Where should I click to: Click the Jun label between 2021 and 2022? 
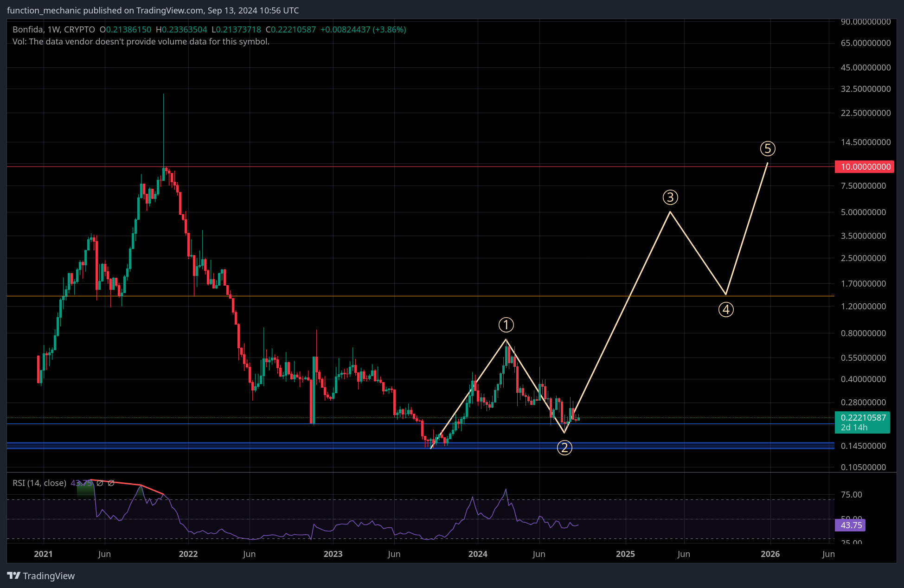point(104,554)
